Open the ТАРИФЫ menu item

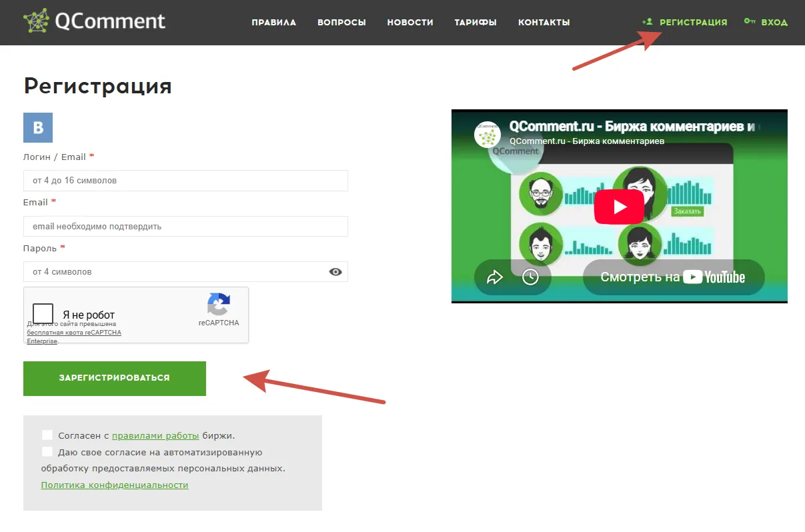[476, 23]
